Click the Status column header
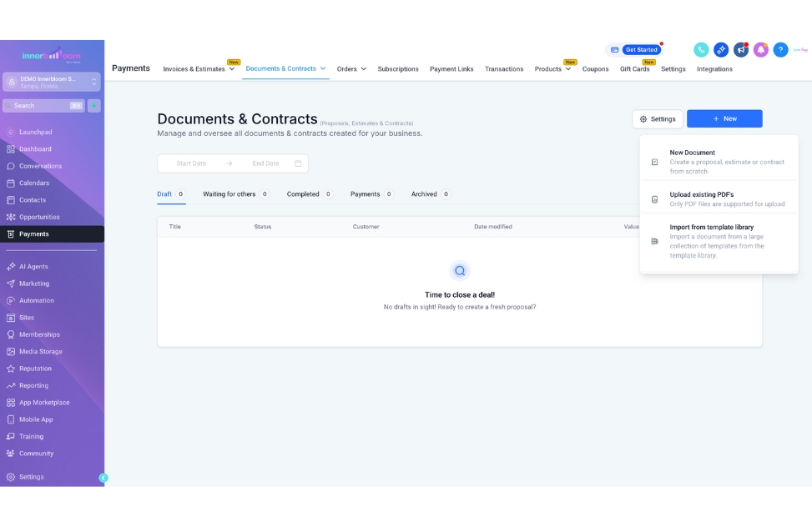The height and width of the screenshot is (527, 812). pos(263,227)
